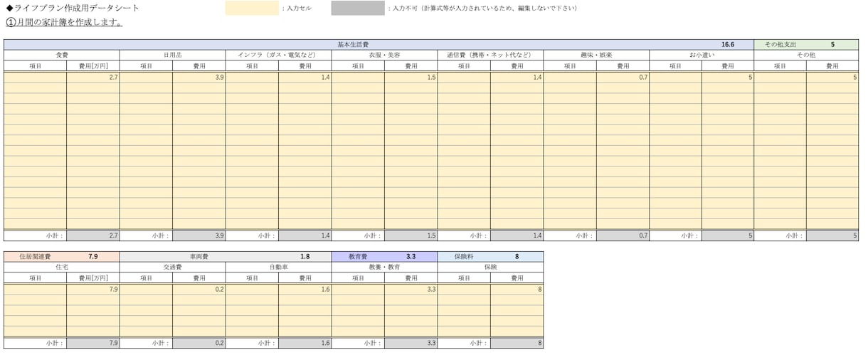Click the 3.3 input cell under 教養・教育
This screenshot has width=868, height=355.
pos(411,290)
